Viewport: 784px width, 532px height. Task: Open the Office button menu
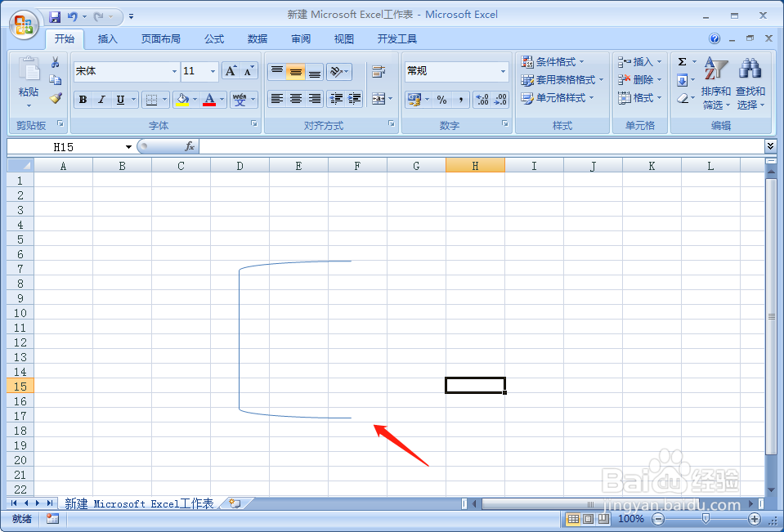(24, 25)
